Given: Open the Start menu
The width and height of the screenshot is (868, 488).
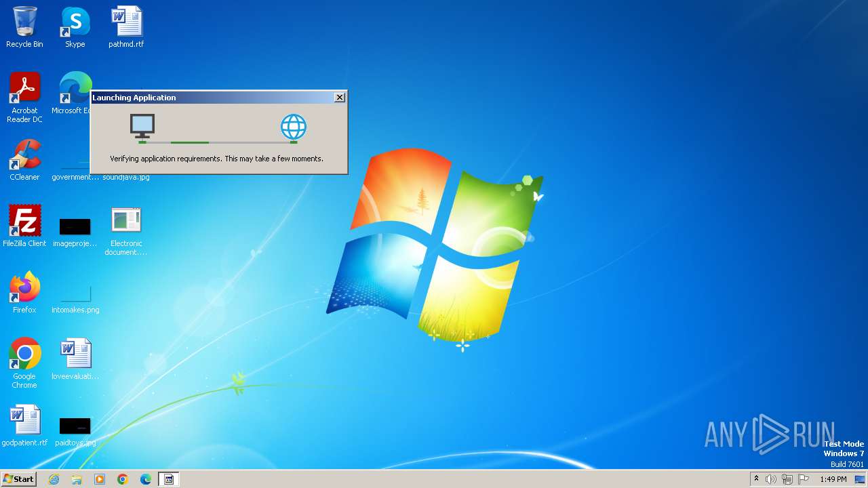Looking at the screenshot, I should [x=19, y=479].
